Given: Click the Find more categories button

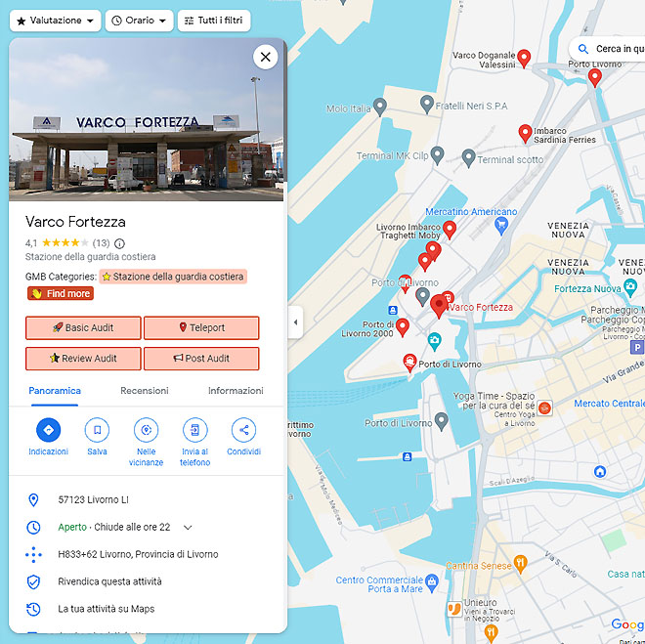Looking at the screenshot, I should [x=61, y=293].
